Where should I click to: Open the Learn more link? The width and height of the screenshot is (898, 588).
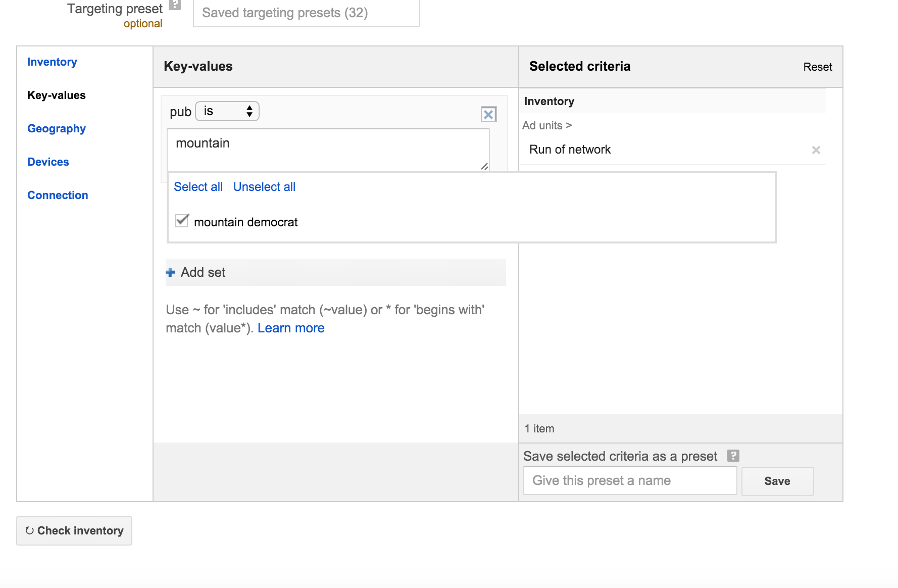(291, 328)
